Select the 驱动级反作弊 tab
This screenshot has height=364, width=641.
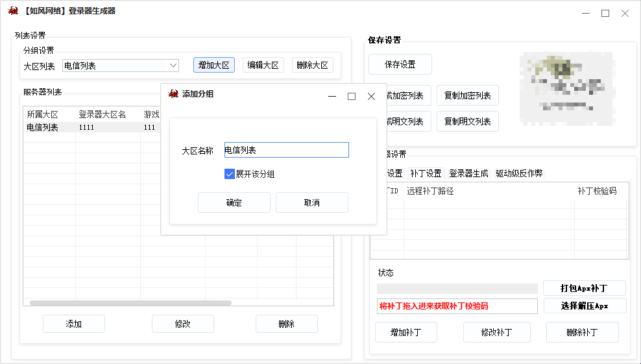(x=519, y=173)
